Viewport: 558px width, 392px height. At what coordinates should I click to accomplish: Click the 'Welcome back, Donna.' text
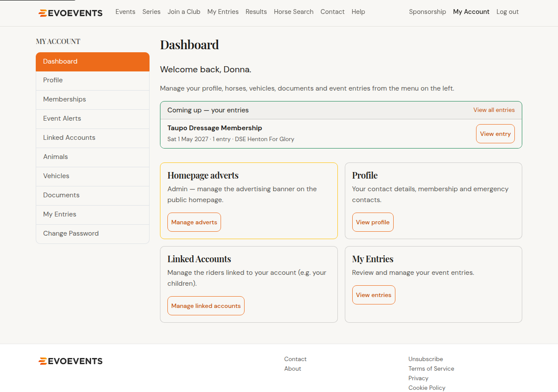(x=205, y=69)
